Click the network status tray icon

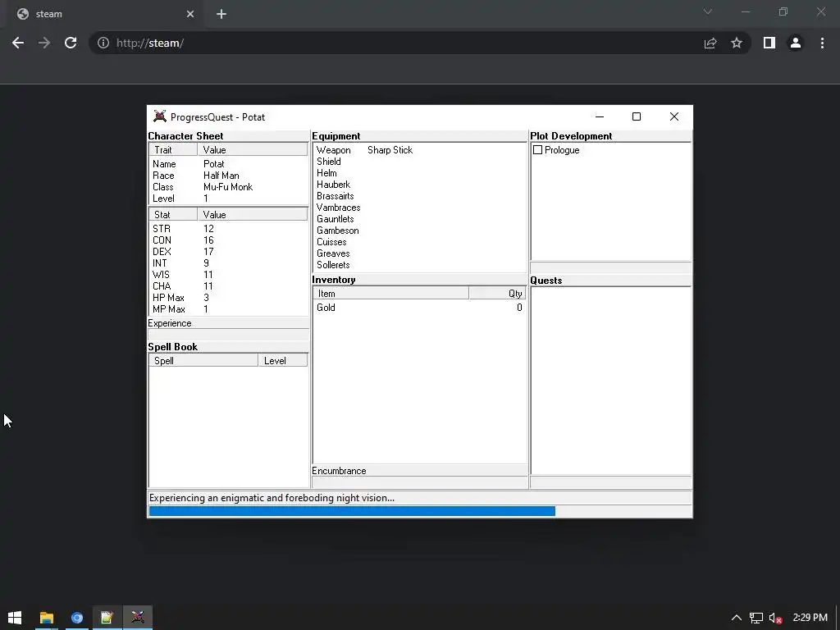pyautogui.click(x=756, y=619)
